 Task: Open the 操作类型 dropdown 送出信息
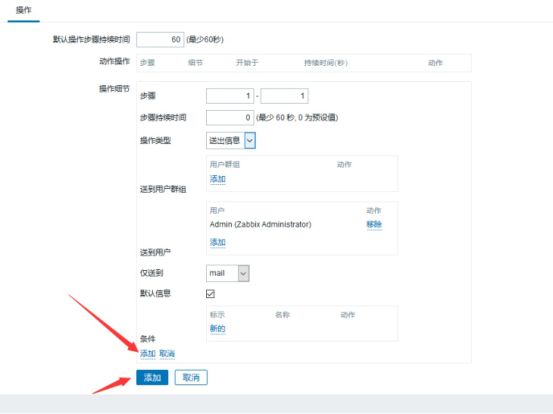[x=231, y=140]
